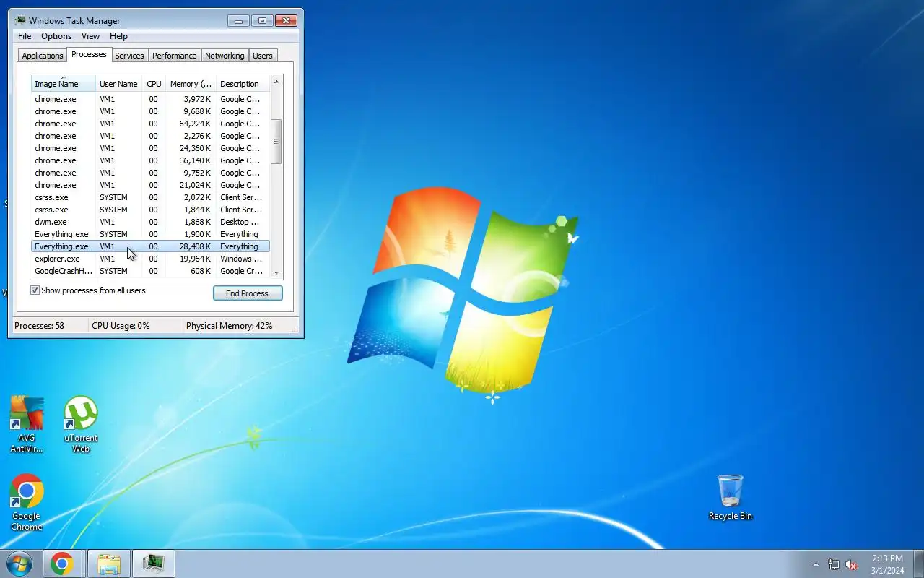Click the Show desktop button on the taskbar
The height and width of the screenshot is (578, 924).
coord(918,564)
